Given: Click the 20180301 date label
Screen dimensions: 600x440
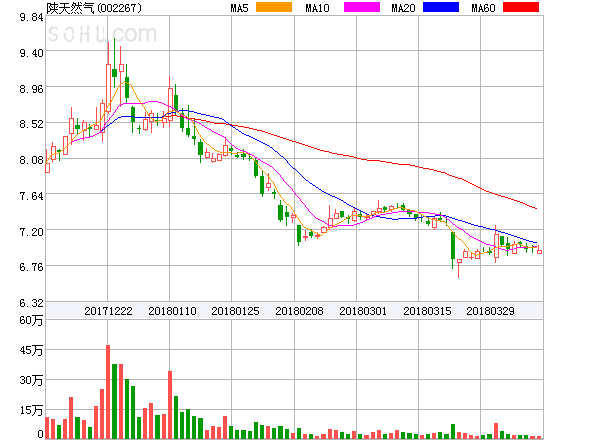Looking at the screenshot, I should click(x=363, y=311).
